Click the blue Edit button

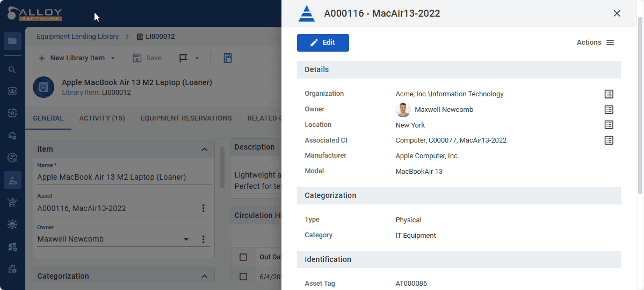[323, 43]
